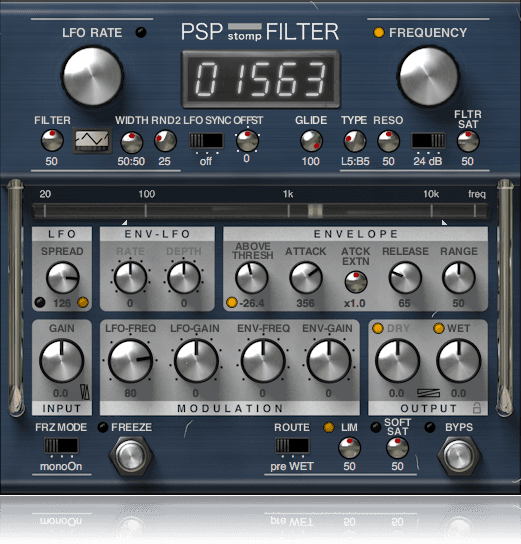Click the 01563 numeric display

coord(261,79)
